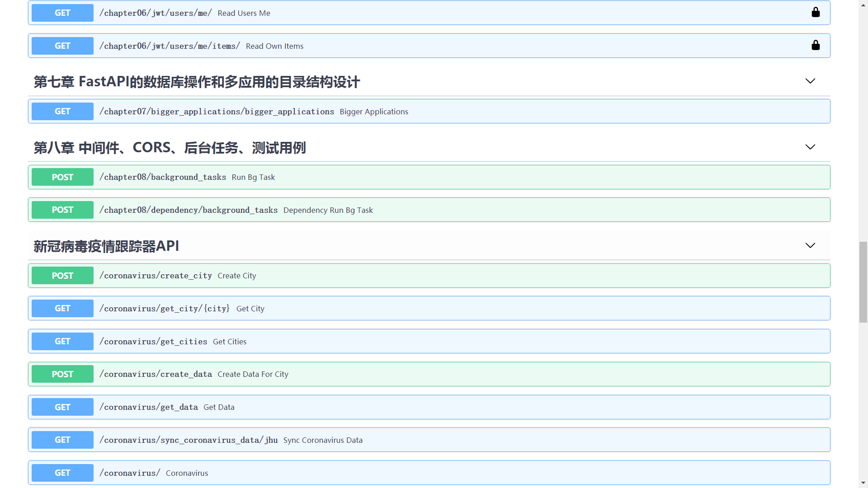
Task: Expand the get_city/{city} GET endpoint
Action: click(x=181, y=309)
